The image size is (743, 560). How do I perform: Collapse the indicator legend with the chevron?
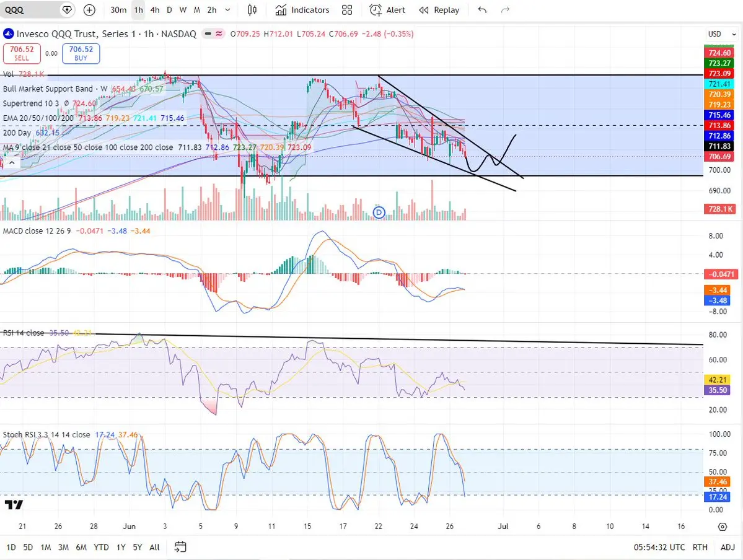coord(12,163)
